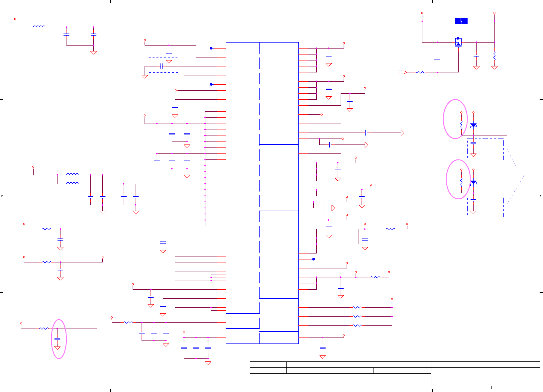This screenshot has width=543, height=392.
Task: Click the capacitor inside the dashed box left of the IC
Action: 161,66
